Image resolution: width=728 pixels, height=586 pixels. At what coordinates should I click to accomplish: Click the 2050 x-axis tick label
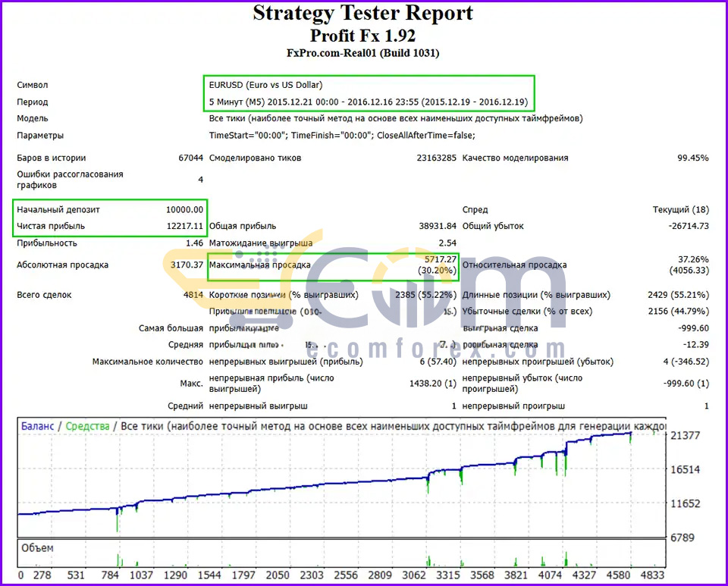tap(279, 575)
